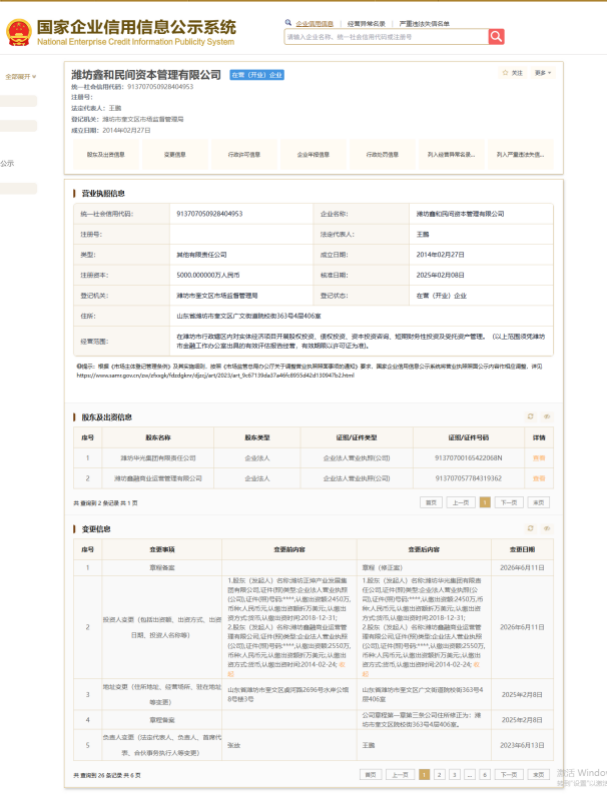
Task: Open the 股东及出资信息 section tile
Action: [x=106, y=155]
